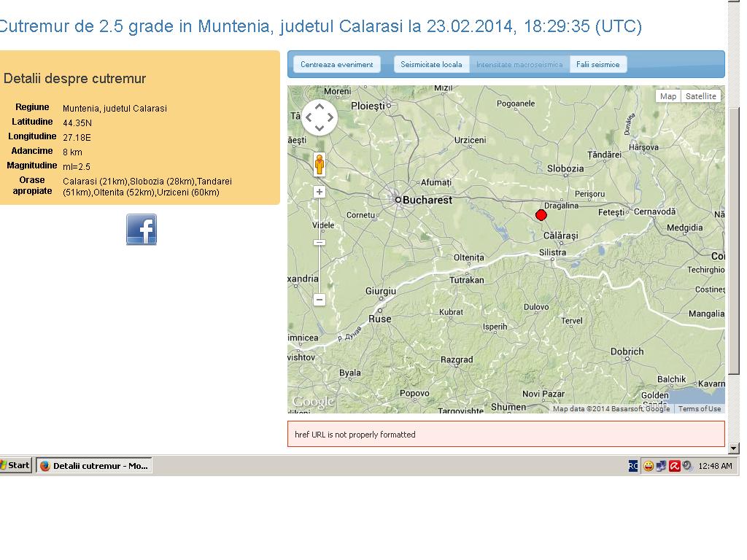Toggle Seismicitate locala layer

point(431,65)
